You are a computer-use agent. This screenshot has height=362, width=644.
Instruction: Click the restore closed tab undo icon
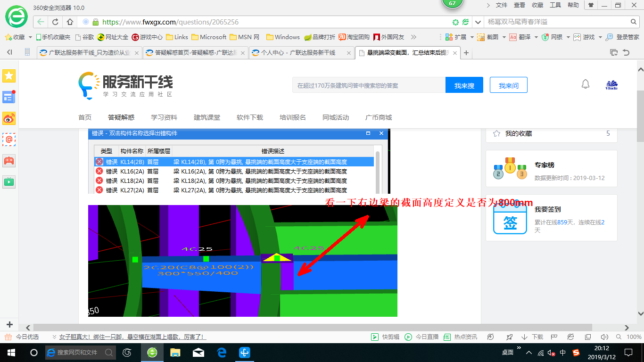coord(626,53)
